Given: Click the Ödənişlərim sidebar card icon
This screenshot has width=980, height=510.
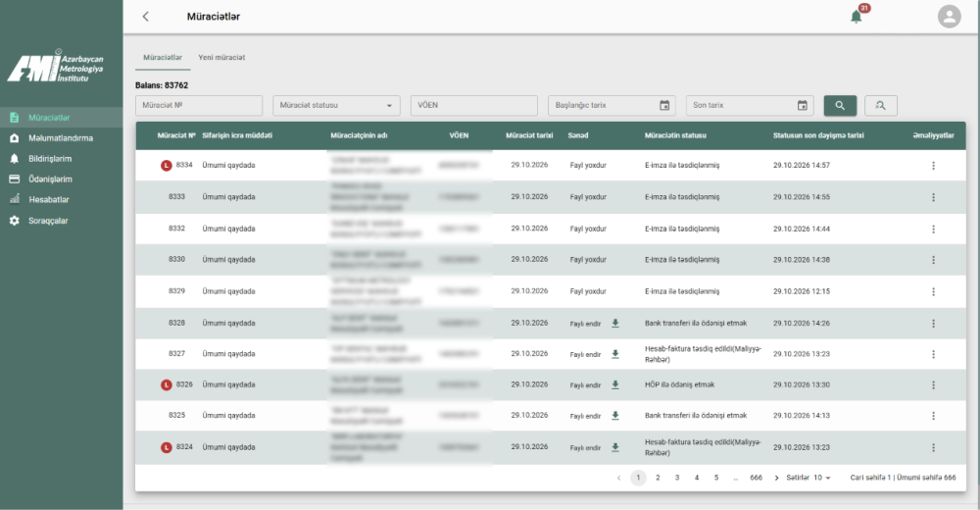Looking at the screenshot, I should coord(15,178).
